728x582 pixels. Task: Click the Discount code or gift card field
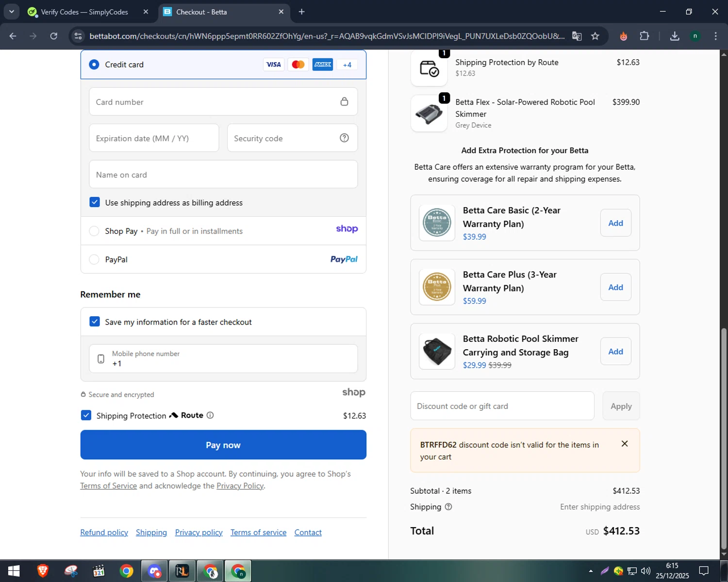502,406
